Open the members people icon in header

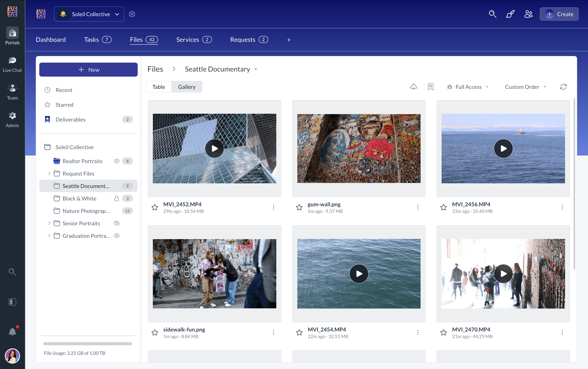tap(528, 14)
